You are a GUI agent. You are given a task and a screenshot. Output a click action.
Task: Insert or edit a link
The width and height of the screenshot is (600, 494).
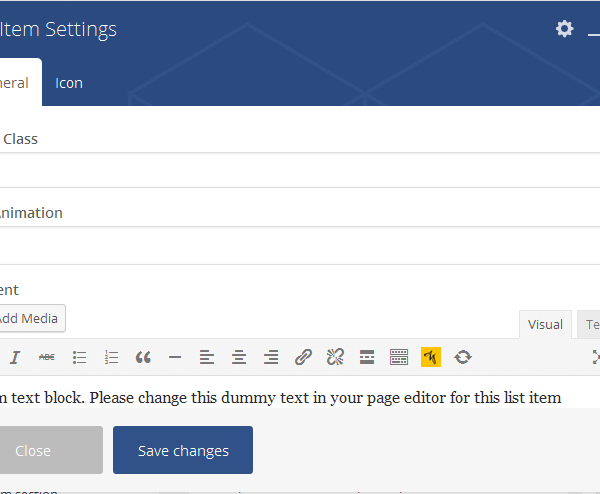pos(303,357)
